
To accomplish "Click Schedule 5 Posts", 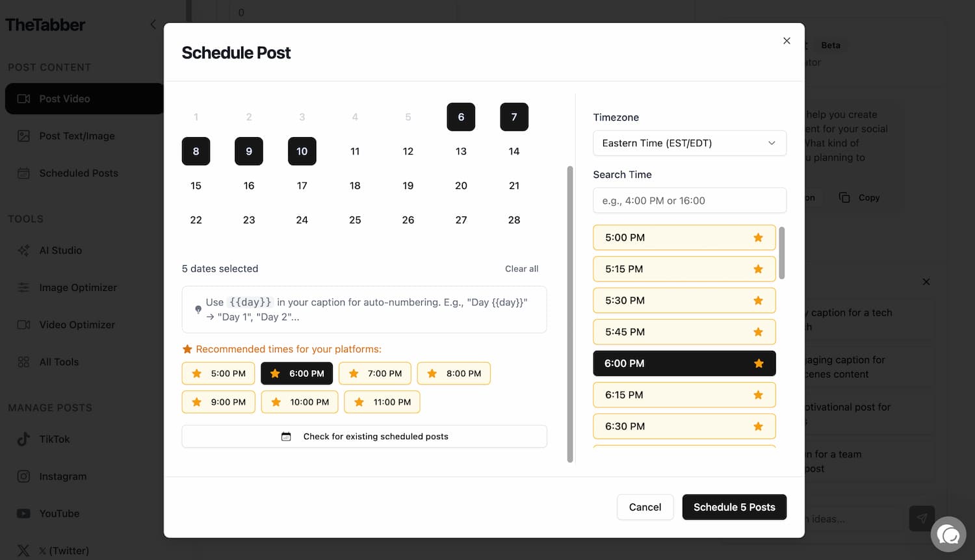I will pos(734,507).
